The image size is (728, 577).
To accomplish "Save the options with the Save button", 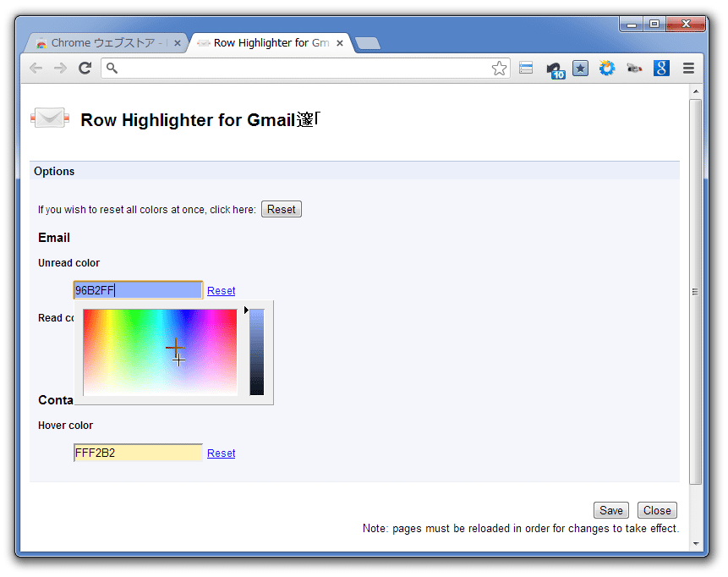I will click(611, 510).
